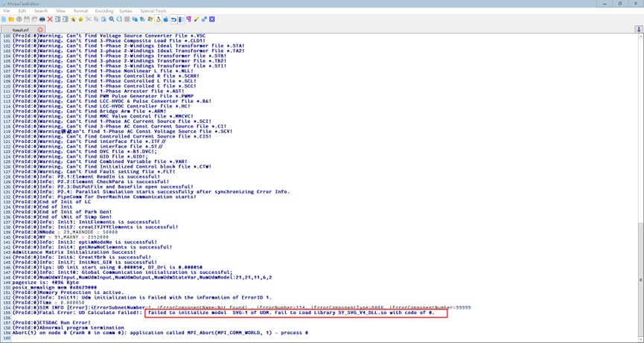Viewport: 644px width, 343px height.
Task: Open the Special Tools menu
Action: [x=153, y=11]
